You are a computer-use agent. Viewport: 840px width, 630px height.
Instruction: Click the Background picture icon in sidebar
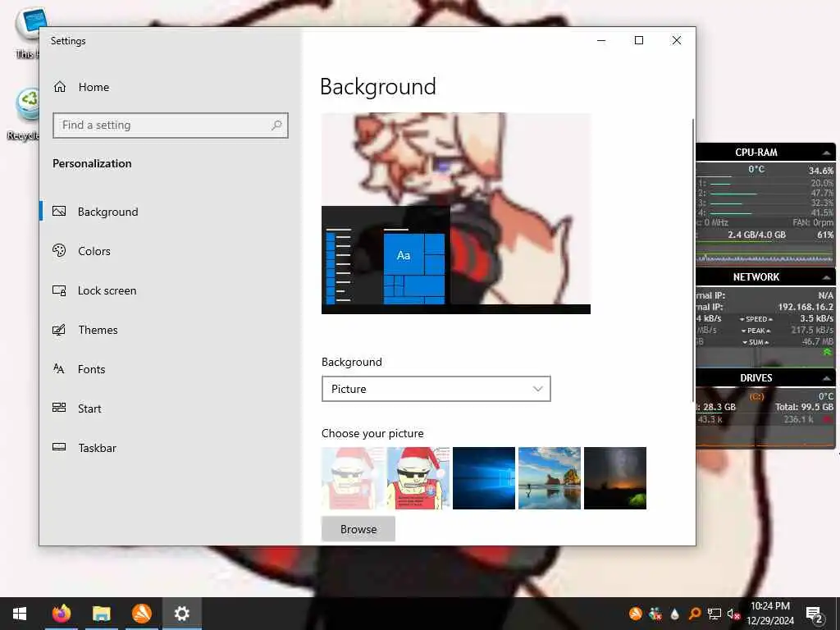click(59, 211)
